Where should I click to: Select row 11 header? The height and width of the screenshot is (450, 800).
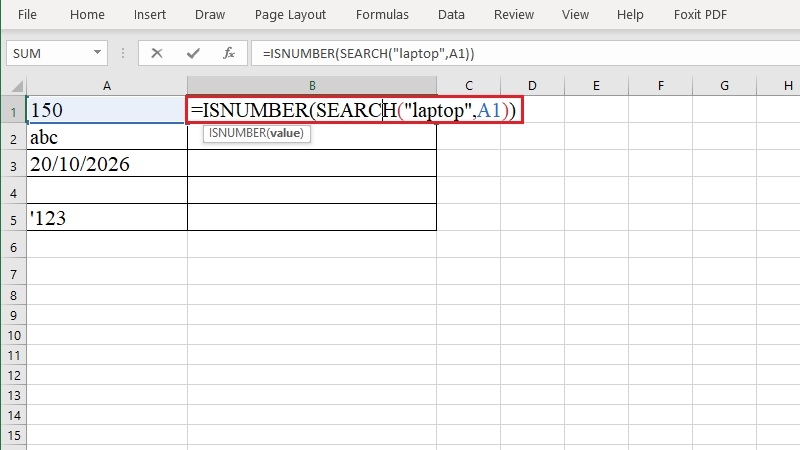coord(14,355)
